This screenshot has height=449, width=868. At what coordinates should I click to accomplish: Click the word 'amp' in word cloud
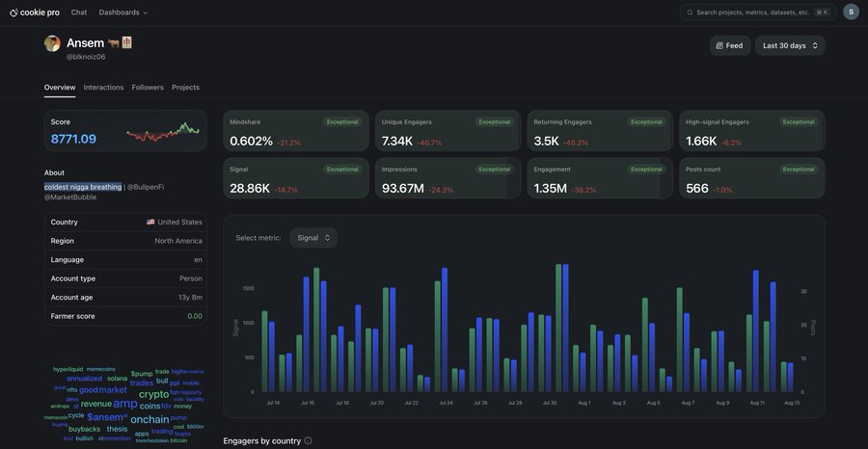(125, 404)
